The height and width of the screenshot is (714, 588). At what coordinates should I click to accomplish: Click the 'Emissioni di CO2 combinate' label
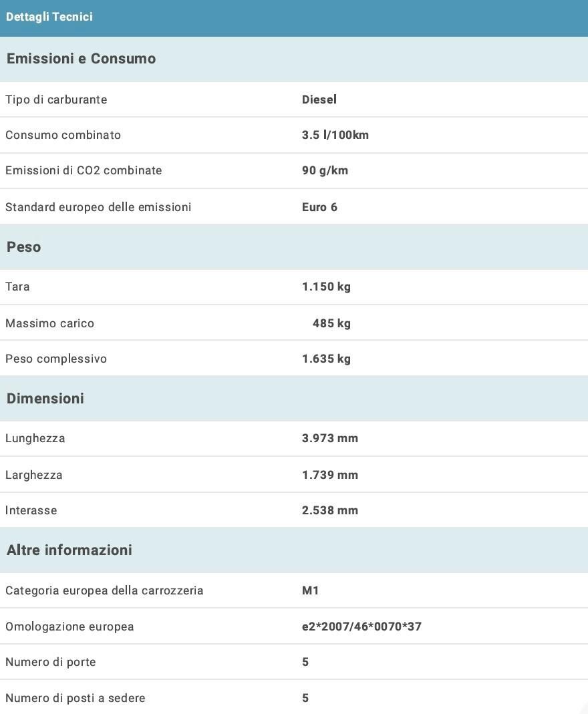[x=84, y=170]
